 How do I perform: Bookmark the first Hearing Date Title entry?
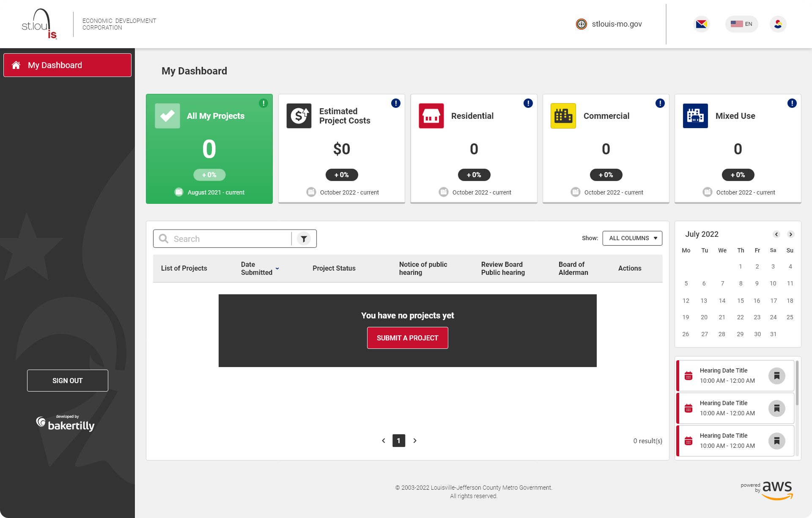coord(776,375)
